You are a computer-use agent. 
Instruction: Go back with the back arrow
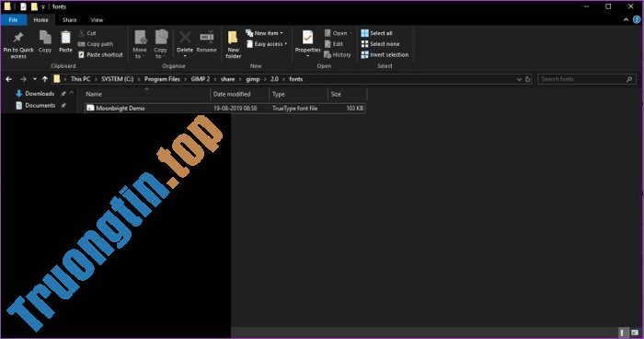pyautogui.click(x=9, y=79)
